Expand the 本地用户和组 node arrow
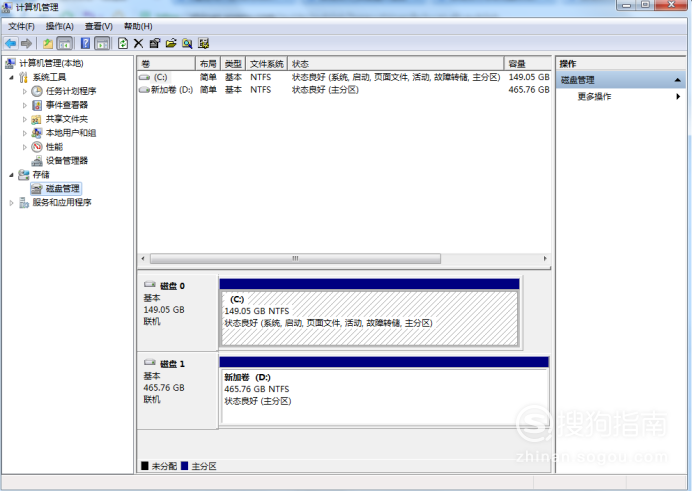The image size is (692, 491). click(x=25, y=133)
